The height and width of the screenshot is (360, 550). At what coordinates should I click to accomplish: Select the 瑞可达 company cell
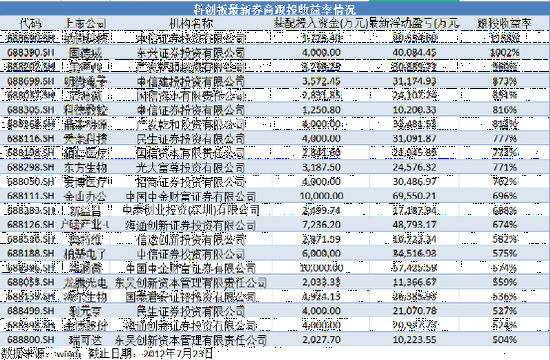click(x=85, y=340)
